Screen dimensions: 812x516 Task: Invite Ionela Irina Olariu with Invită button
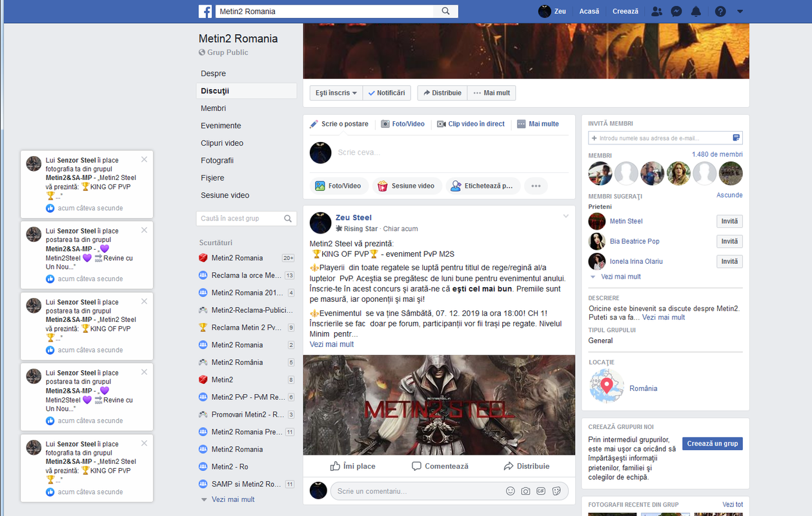coord(729,261)
